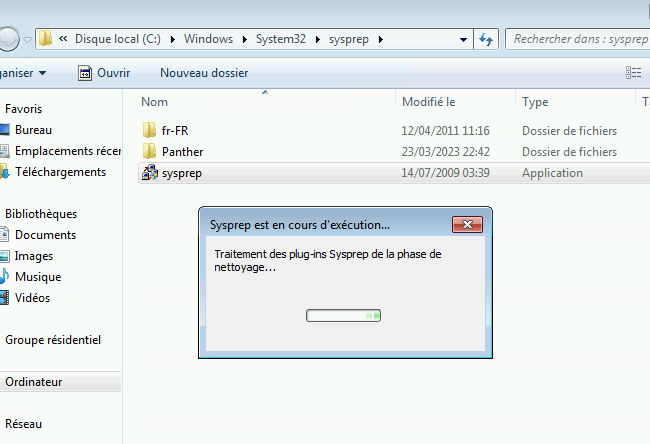The width and height of the screenshot is (650, 444).
Task: Open the fr-FR folder icon
Action: (x=150, y=131)
